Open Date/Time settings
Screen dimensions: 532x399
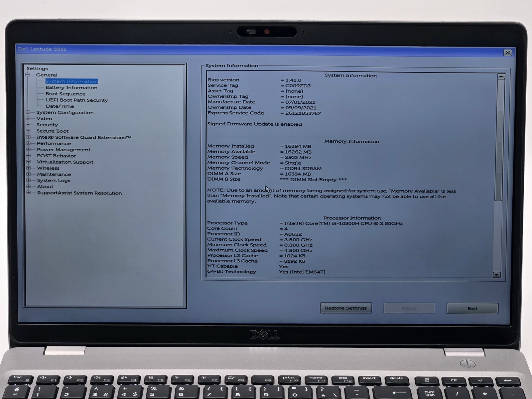pos(60,106)
